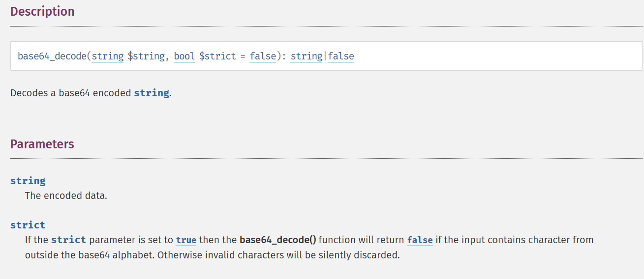This screenshot has height=279, width=644.
Task: Follow the true link in strict description
Action: click(186, 240)
